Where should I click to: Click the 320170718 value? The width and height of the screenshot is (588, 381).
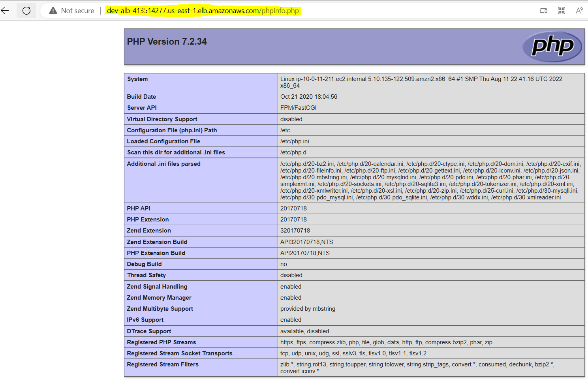click(x=295, y=231)
